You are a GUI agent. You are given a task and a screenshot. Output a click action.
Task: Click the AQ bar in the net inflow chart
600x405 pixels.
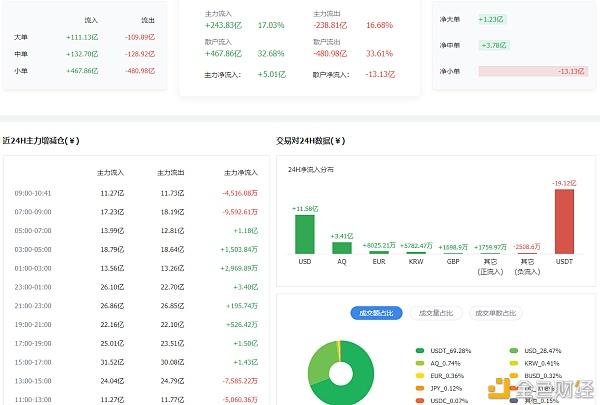(x=342, y=248)
